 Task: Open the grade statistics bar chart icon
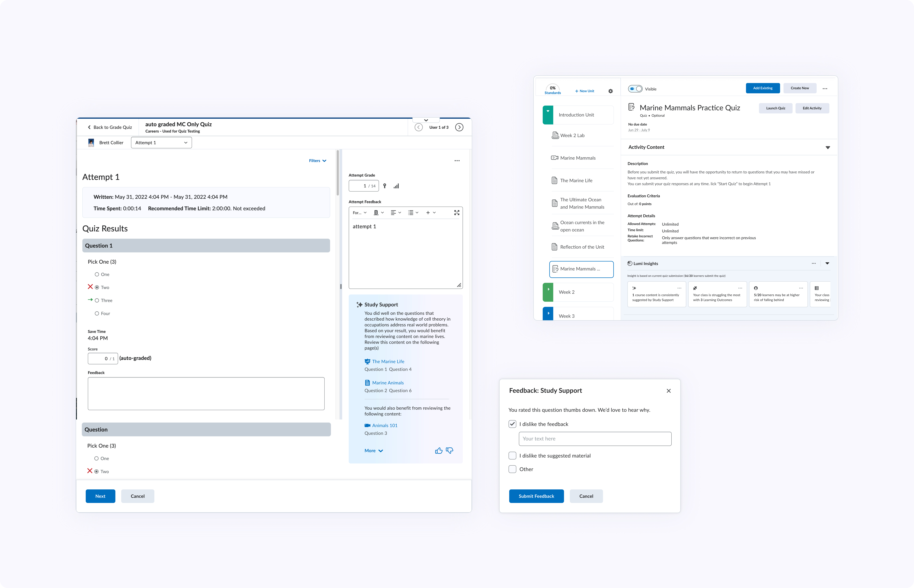coord(396,186)
